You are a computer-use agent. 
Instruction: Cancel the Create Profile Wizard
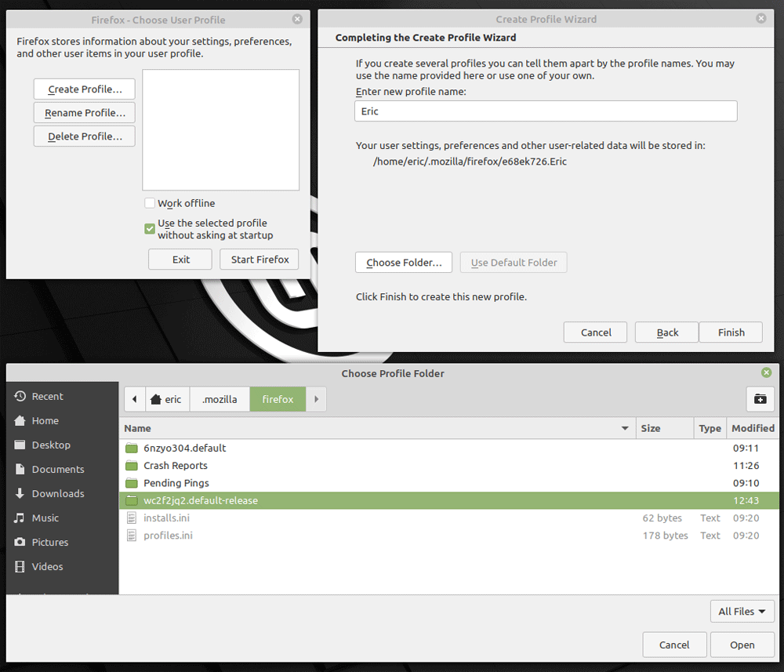pos(596,332)
